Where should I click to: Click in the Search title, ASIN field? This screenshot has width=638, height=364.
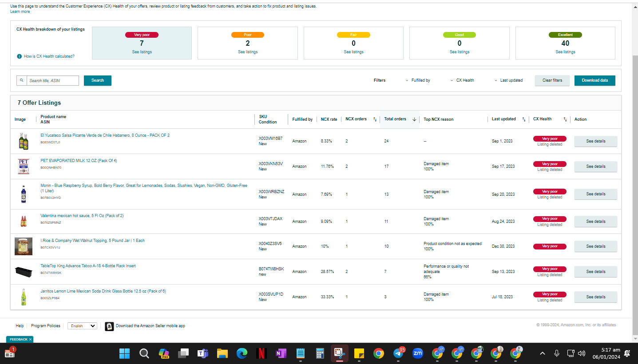pyautogui.click(x=53, y=80)
